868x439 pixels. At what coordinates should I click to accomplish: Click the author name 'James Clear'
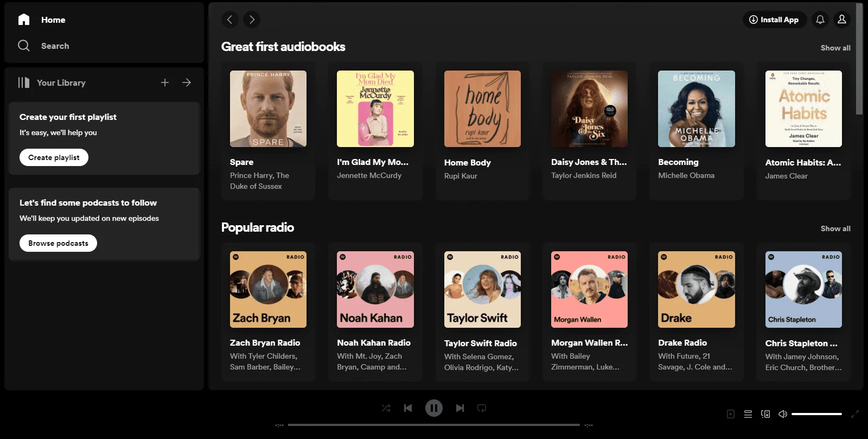pos(787,176)
